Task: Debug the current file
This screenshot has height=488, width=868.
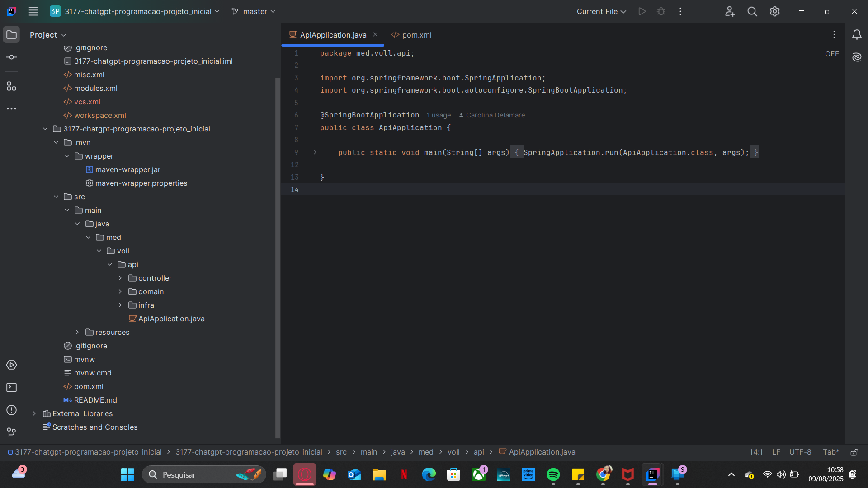Action: pyautogui.click(x=661, y=11)
